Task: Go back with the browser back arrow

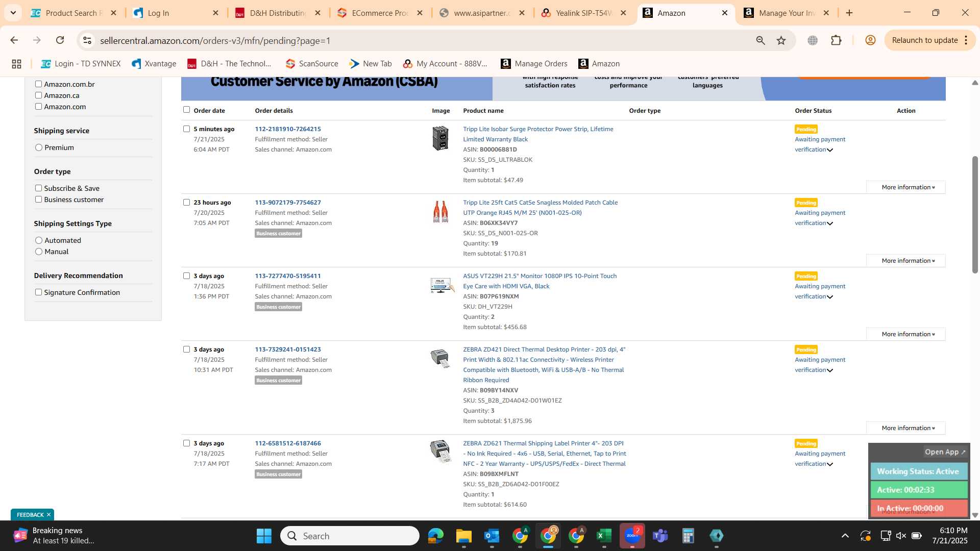Action: click(14, 40)
